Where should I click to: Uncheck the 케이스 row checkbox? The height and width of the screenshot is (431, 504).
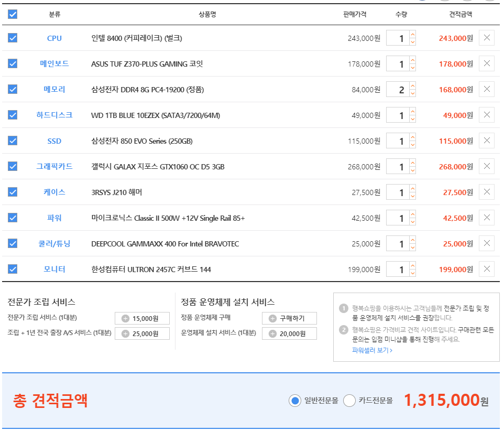tap(13, 192)
